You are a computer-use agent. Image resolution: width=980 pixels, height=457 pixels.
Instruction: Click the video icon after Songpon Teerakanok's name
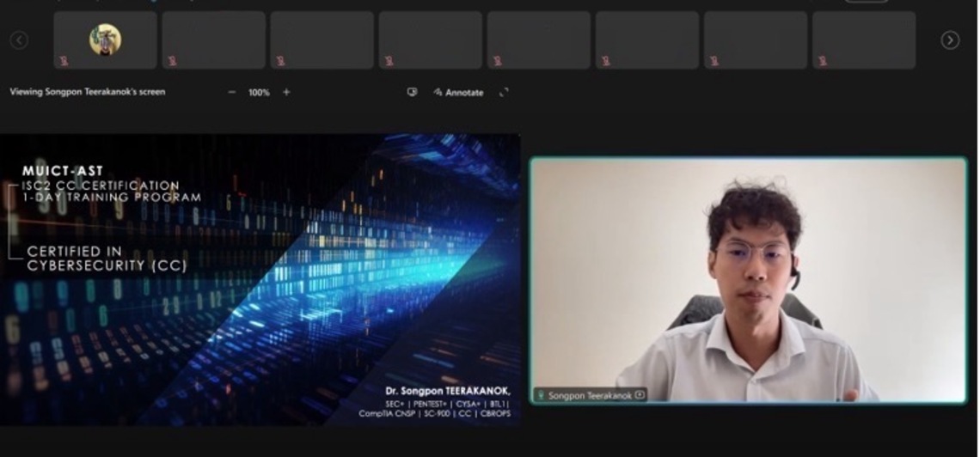640,395
